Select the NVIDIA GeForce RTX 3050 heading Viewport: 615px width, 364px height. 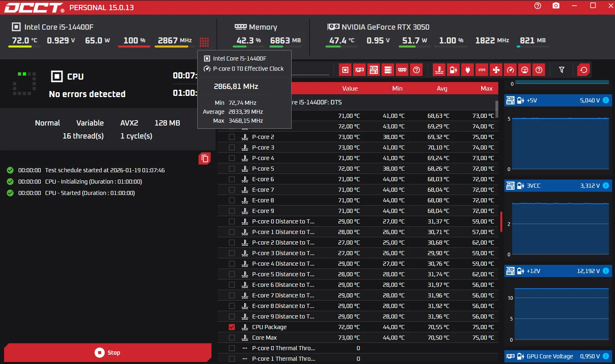(x=385, y=27)
